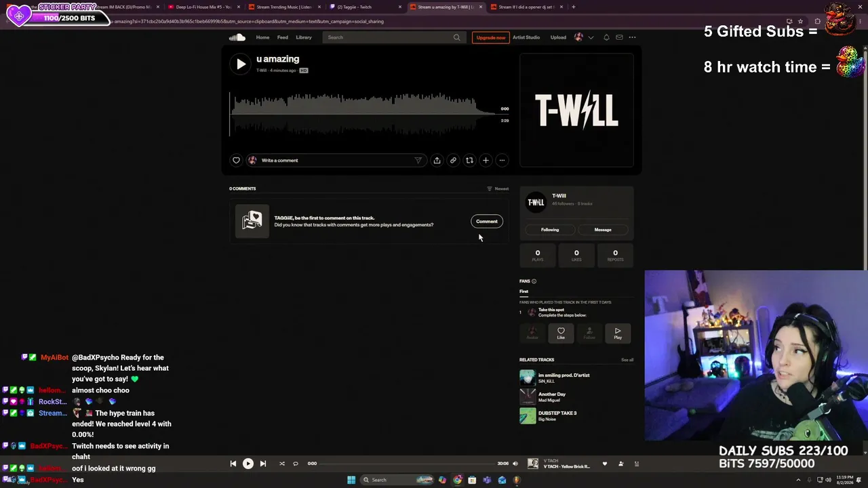Screen dimensions: 868x488
Task: Open the SoundCloud logo home link
Action: (x=237, y=37)
